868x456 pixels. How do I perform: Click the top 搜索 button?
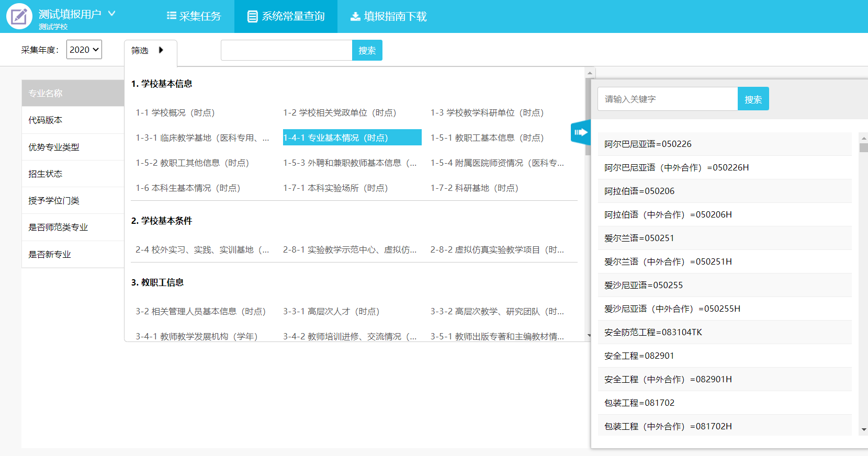[x=367, y=50]
